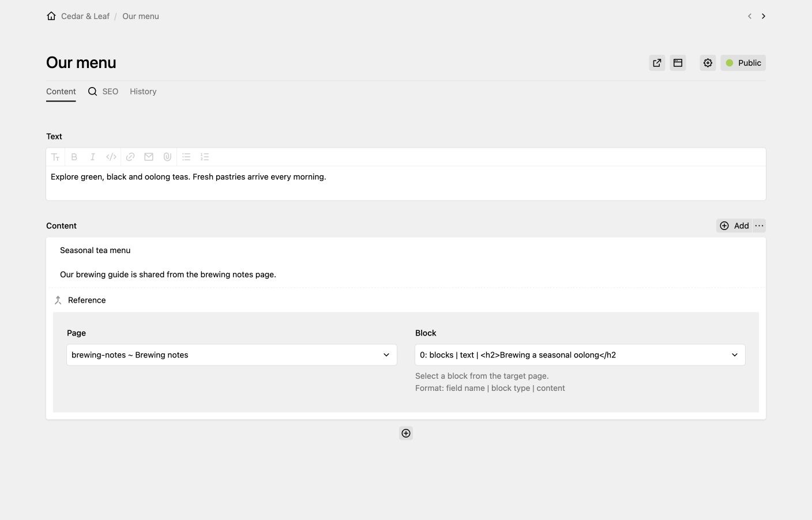The width and height of the screenshot is (812, 520).
Task: Open Cedar & Leaf breadcrumb link
Action: [x=85, y=16]
